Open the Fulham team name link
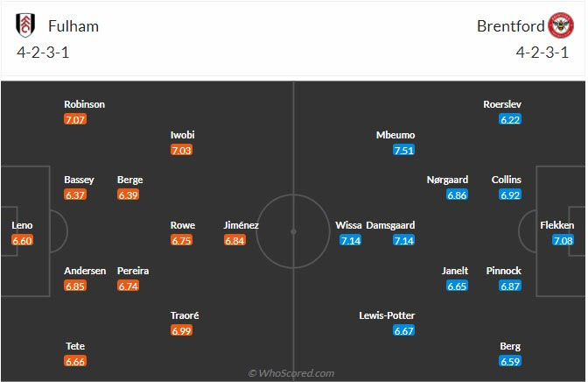The width and height of the screenshot is (588, 382). coord(73,26)
